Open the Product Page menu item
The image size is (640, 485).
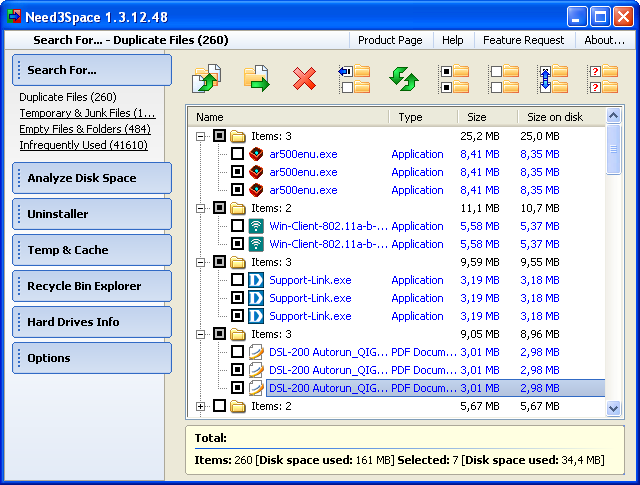[390, 40]
